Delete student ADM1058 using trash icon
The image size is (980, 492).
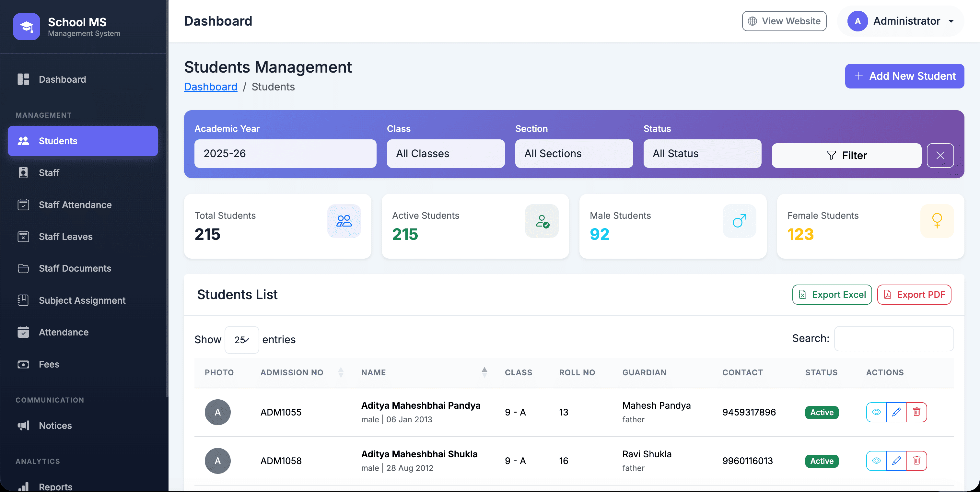pyautogui.click(x=916, y=461)
